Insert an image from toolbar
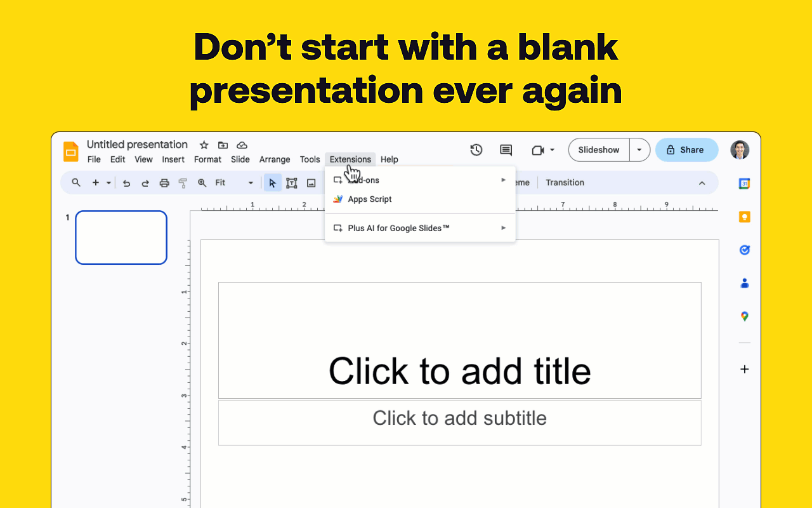 [x=311, y=183]
